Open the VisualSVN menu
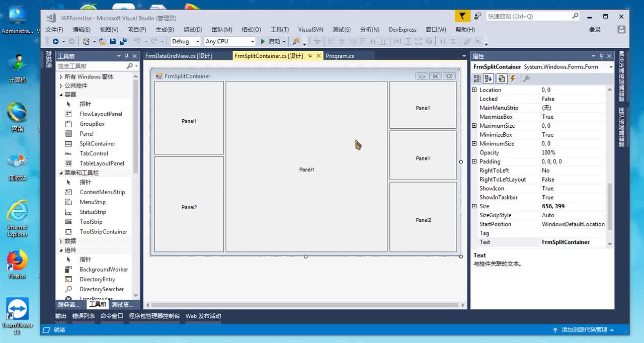 [311, 30]
